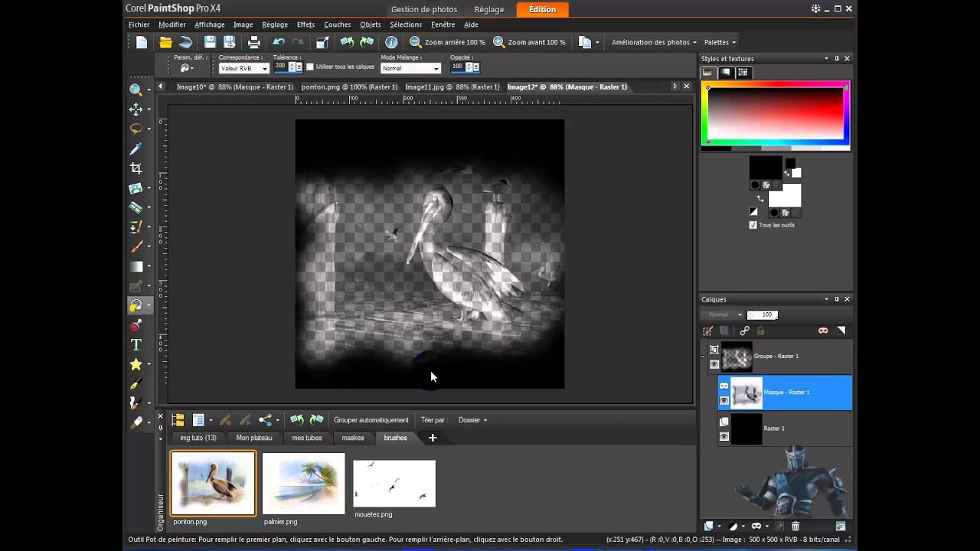Open the Sélections menu
980x551 pixels.
coord(406,24)
